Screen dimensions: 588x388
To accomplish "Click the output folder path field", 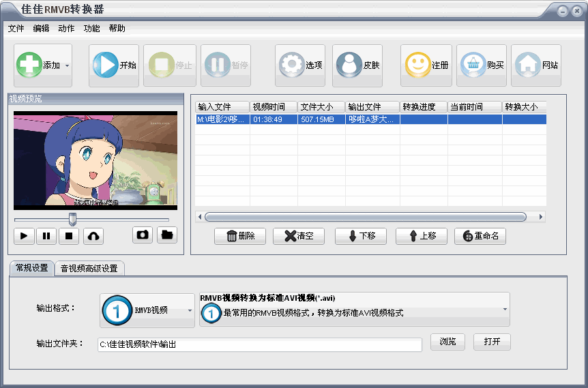I will click(x=260, y=344).
